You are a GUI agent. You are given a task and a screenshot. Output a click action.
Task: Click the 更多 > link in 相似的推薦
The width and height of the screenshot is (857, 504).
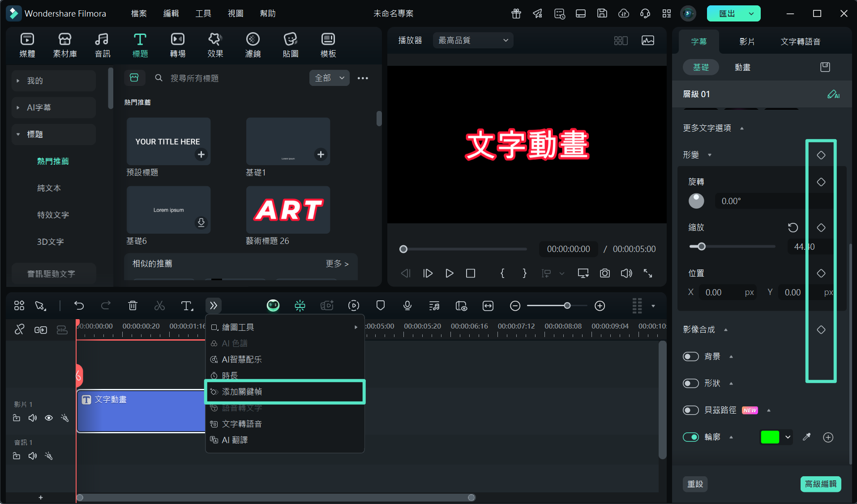point(337,264)
